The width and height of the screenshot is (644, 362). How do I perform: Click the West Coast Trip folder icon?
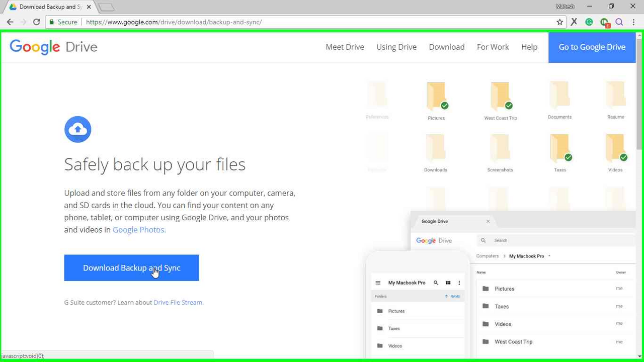(x=501, y=97)
